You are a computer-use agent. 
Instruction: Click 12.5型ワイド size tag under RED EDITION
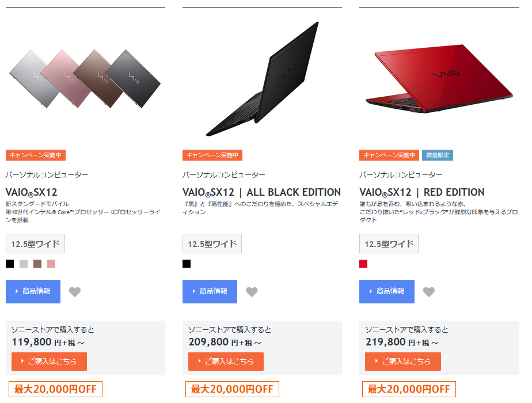[389, 244]
